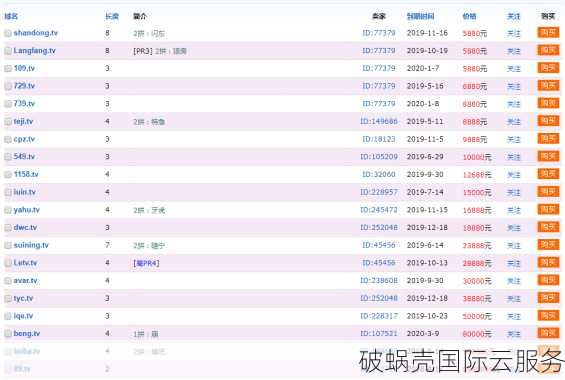Image resolution: width=565 pixels, height=380 pixels.
Task: Click orange buy button in suining.tv row
Action: pyautogui.click(x=548, y=245)
